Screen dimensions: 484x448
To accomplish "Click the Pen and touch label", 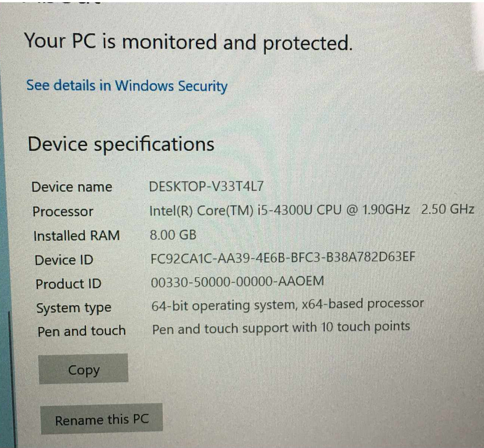I will [x=81, y=331].
